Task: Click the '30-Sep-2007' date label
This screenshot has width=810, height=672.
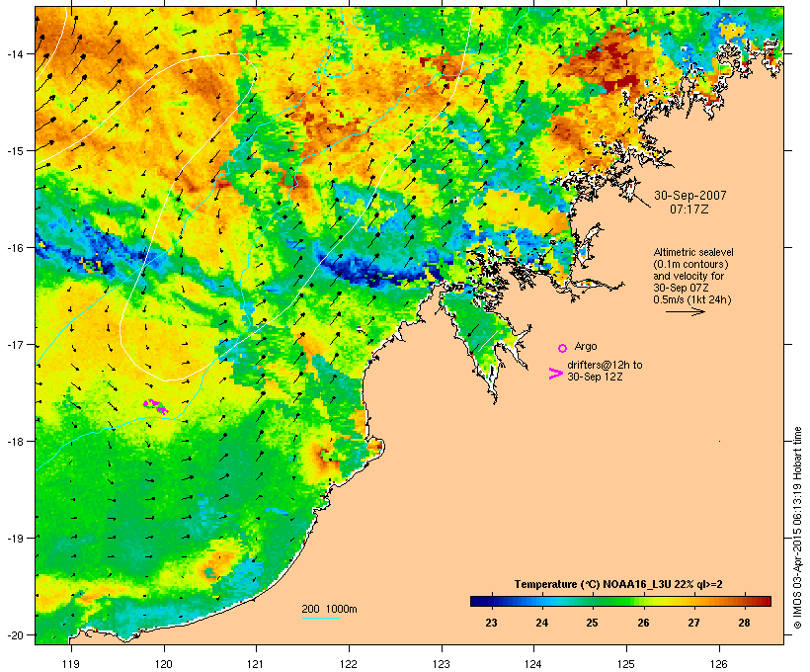Action: [690, 196]
